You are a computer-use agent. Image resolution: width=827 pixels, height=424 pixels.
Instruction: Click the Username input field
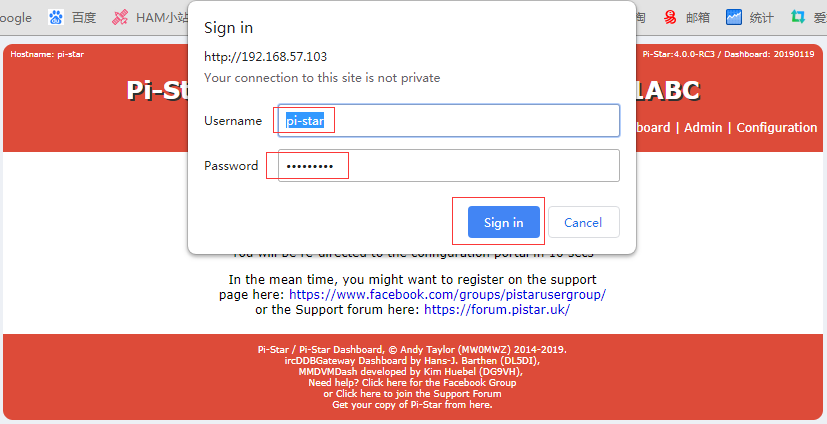(447, 121)
